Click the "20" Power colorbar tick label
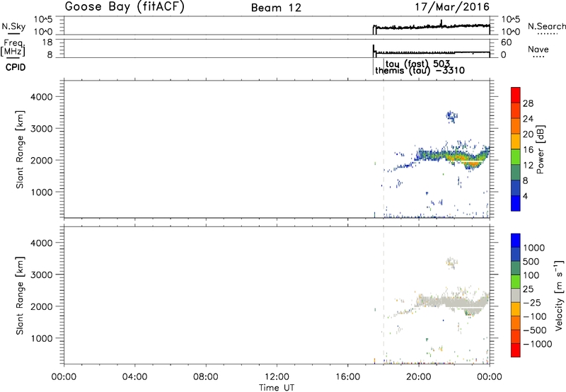The width and height of the screenshot is (566, 392). point(528,134)
